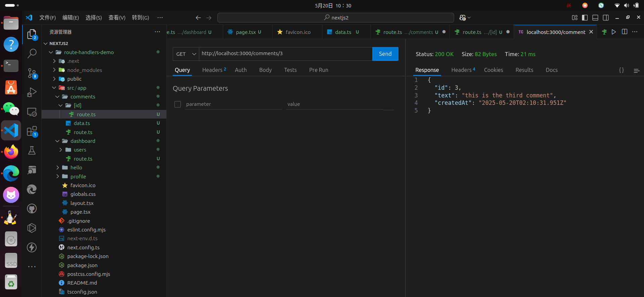Image resolution: width=644 pixels, height=297 pixels.
Task: Open Firefox from the Ubuntu dock
Action: (11, 152)
